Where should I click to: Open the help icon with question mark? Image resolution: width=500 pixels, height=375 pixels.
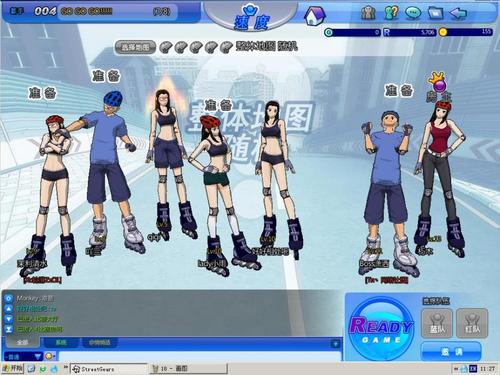click(x=391, y=13)
